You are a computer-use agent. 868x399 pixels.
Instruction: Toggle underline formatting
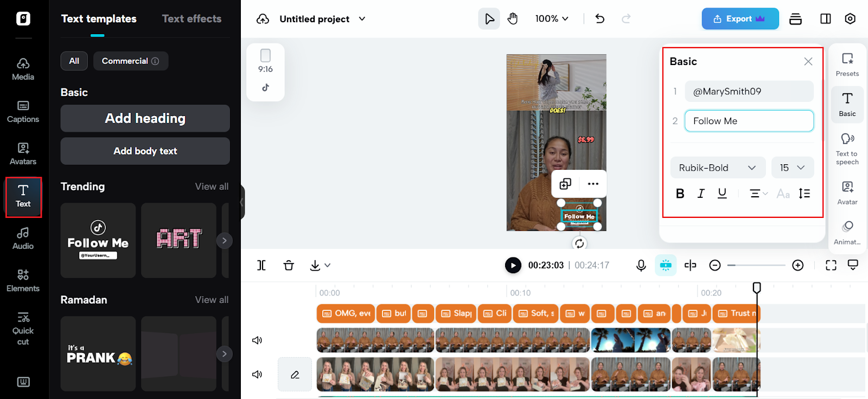pos(722,194)
